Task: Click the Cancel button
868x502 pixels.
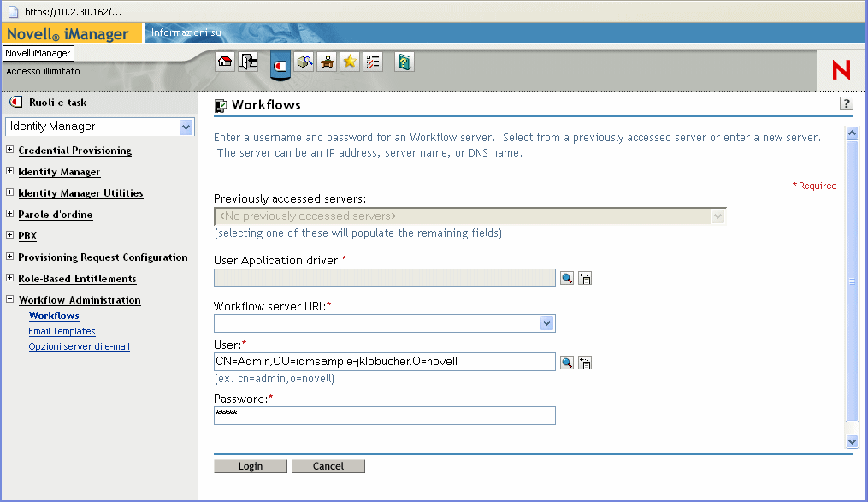Action: tap(328, 466)
